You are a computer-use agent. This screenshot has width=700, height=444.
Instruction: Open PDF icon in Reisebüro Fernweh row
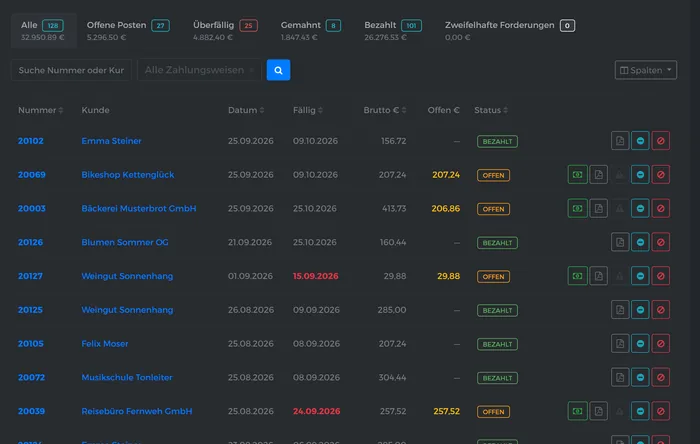pos(598,411)
